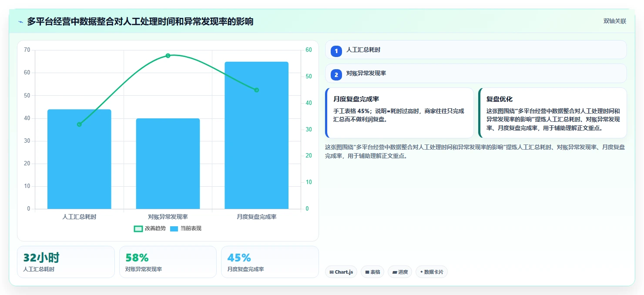Viewport: 644px width, 295px height.
Task: Click the right green axis value 60
Action: point(309,50)
